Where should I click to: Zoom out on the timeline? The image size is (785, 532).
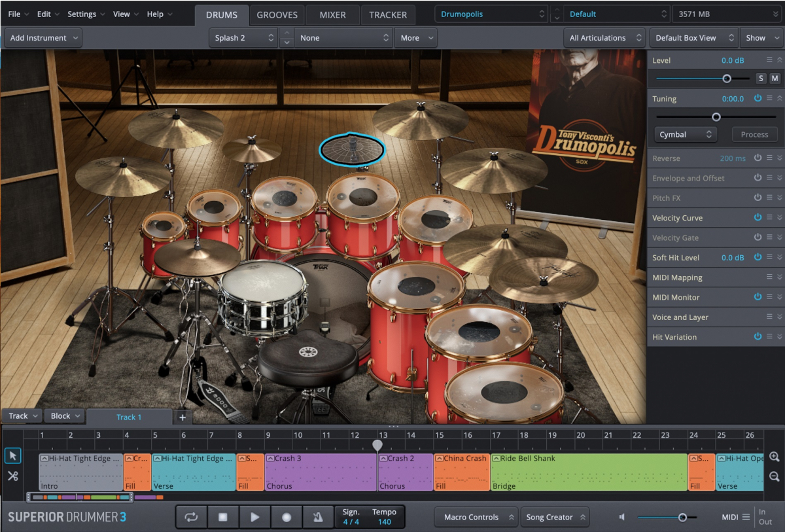[774, 477]
